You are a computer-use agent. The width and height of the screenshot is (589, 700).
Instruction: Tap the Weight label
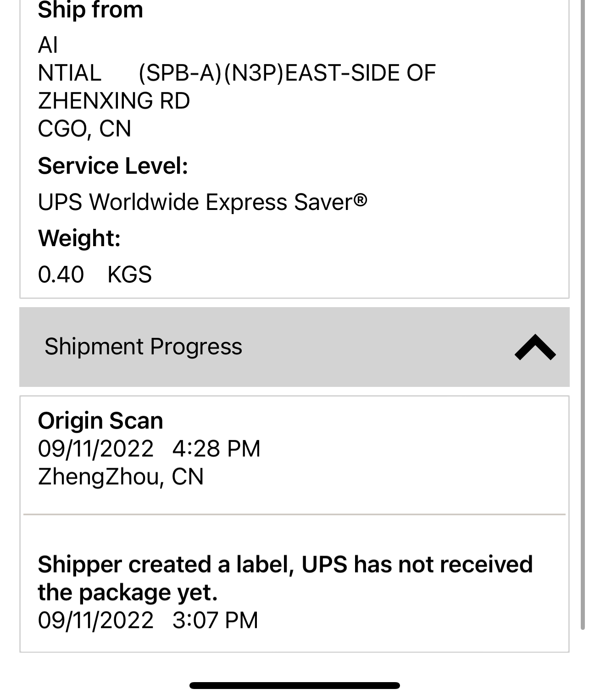coord(79,238)
